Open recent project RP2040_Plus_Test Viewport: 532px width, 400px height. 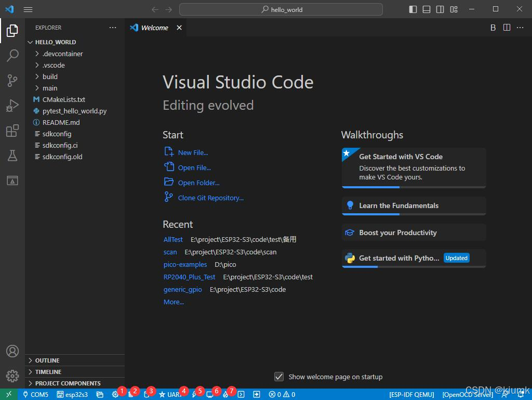pos(189,277)
